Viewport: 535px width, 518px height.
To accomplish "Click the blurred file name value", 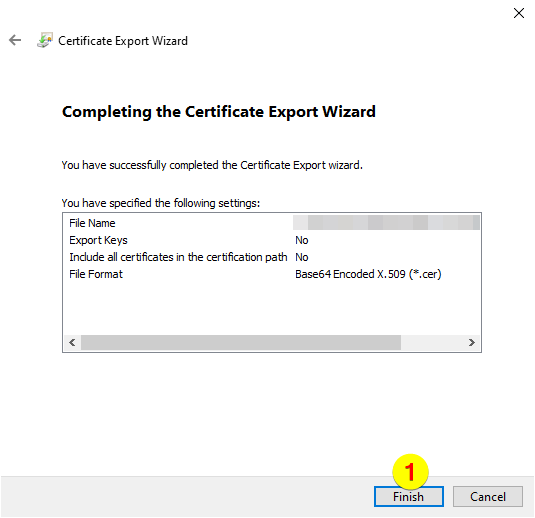I will [x=386, y=222].
